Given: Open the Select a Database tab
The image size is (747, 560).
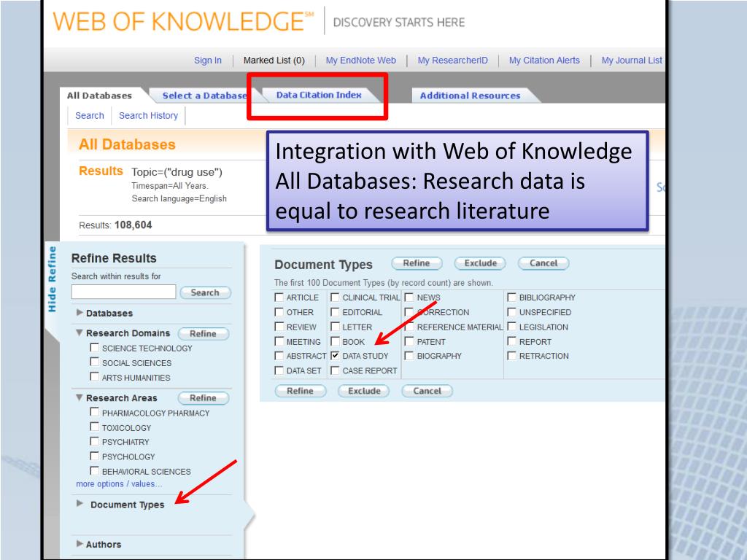Looking at the screenshot, I should (x=204, y=96).
